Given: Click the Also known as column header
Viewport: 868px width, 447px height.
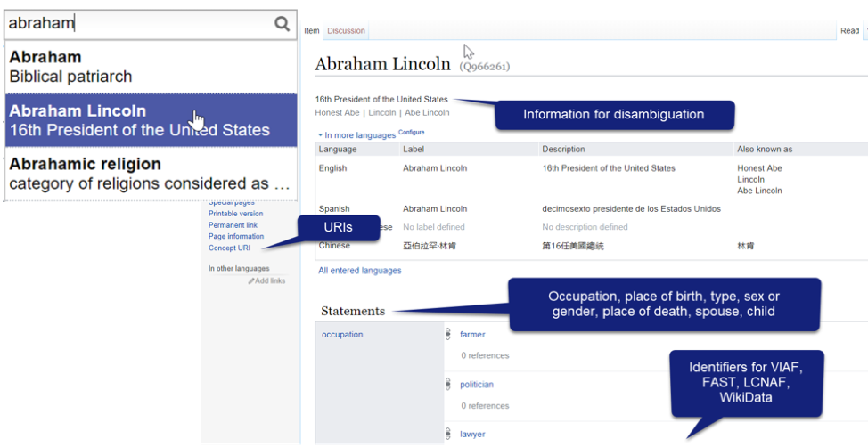Looking at the screenshot, I should 765,150.
